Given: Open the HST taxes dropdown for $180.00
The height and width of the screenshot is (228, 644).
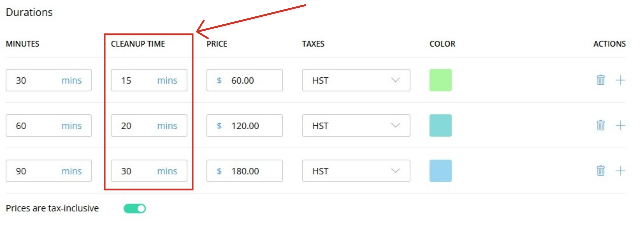Looking at the screenshot, I should [x=356, y=171].
